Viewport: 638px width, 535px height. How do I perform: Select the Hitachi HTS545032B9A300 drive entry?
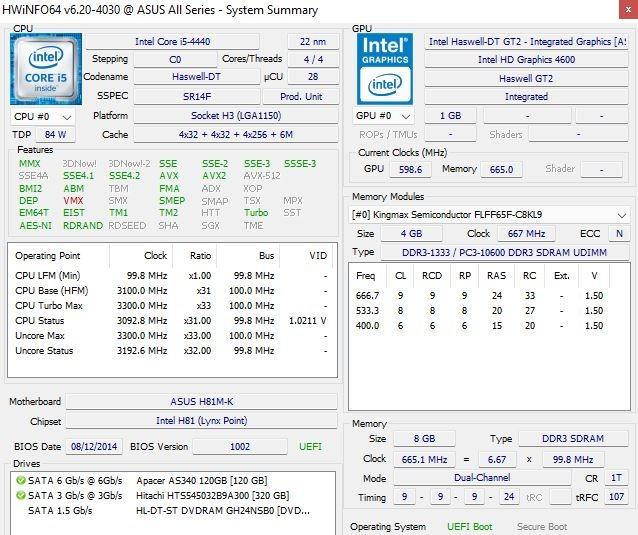(213, 496)
